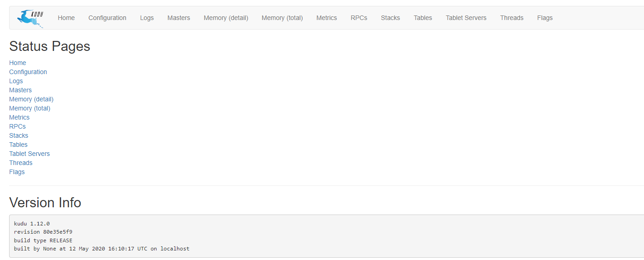Viewport: 644px width, 260px height.
Task: Visit the Metrics link in Status Pages
Action: [20, 117]
